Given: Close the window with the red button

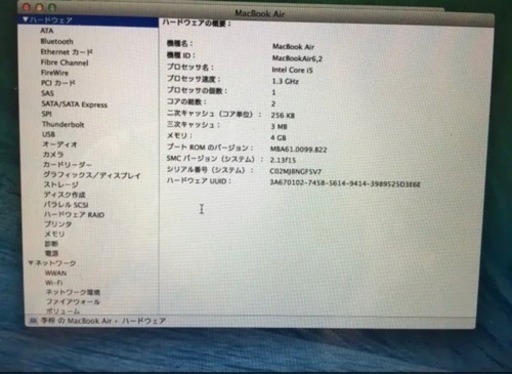Looking at the screenshot, I should point(27,7).
